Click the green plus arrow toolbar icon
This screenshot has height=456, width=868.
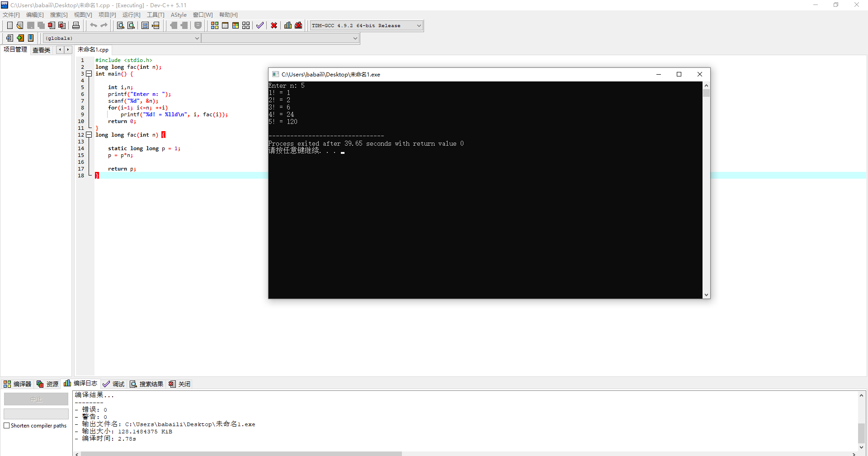(x=20, y=38)
